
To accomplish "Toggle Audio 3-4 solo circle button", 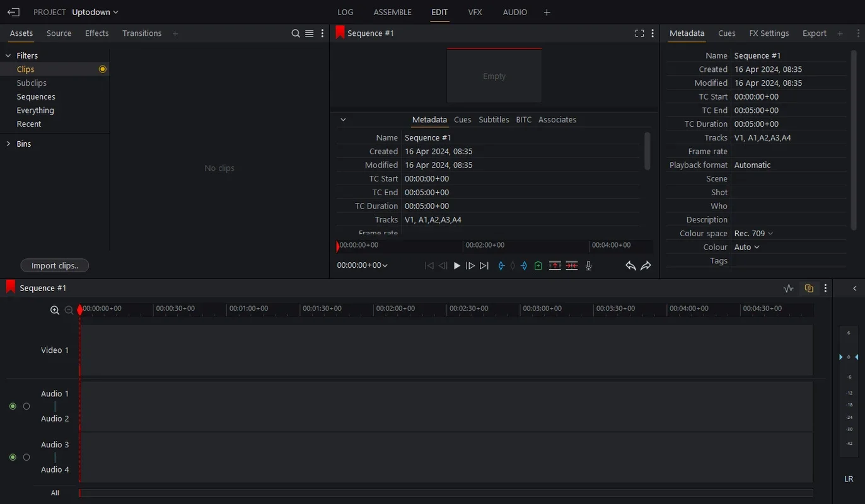I will coord(26,457).
